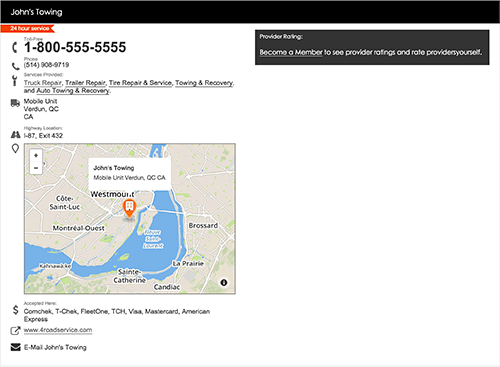Open the Auto Towing & Recovery link
This screenshot has width=500, height=367.
click(x=73, y=91)
